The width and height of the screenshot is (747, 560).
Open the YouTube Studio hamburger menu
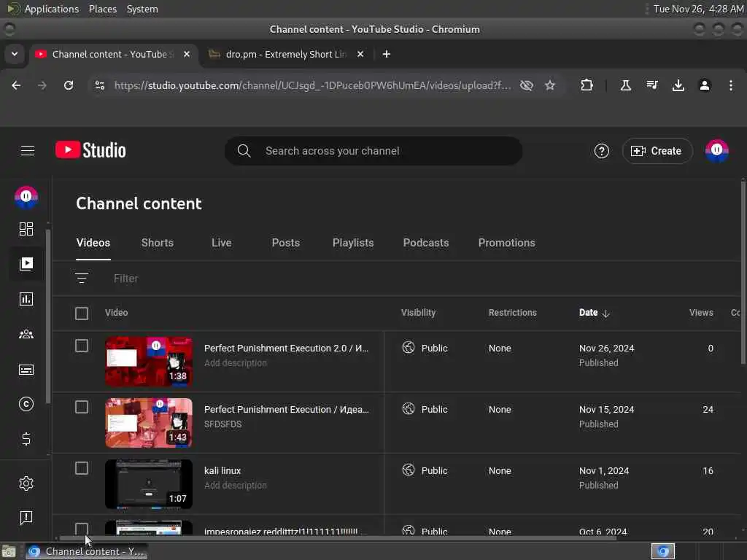click(x=28, y=151)
